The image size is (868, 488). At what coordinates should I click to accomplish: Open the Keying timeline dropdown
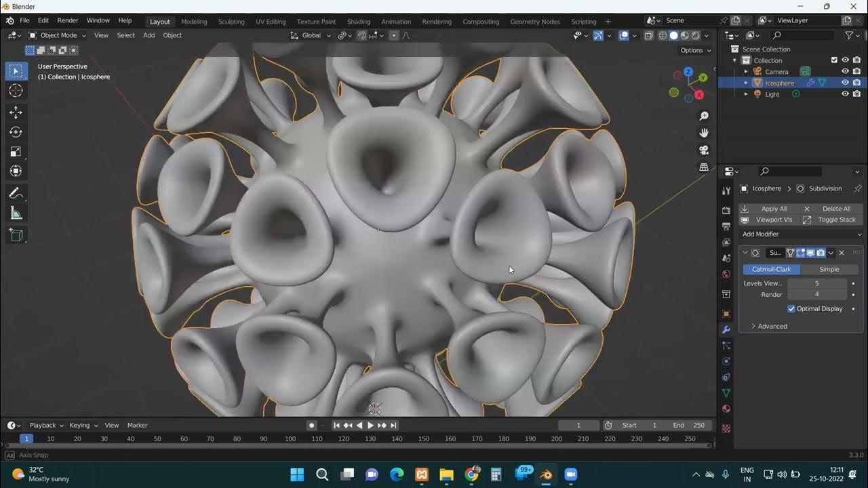(x=83, y=425)
